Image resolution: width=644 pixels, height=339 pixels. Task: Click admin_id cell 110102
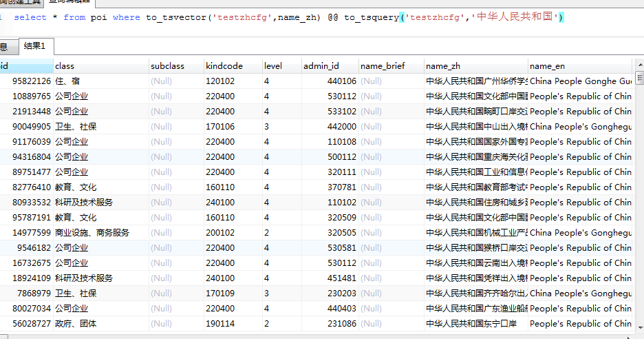point(330,203)
